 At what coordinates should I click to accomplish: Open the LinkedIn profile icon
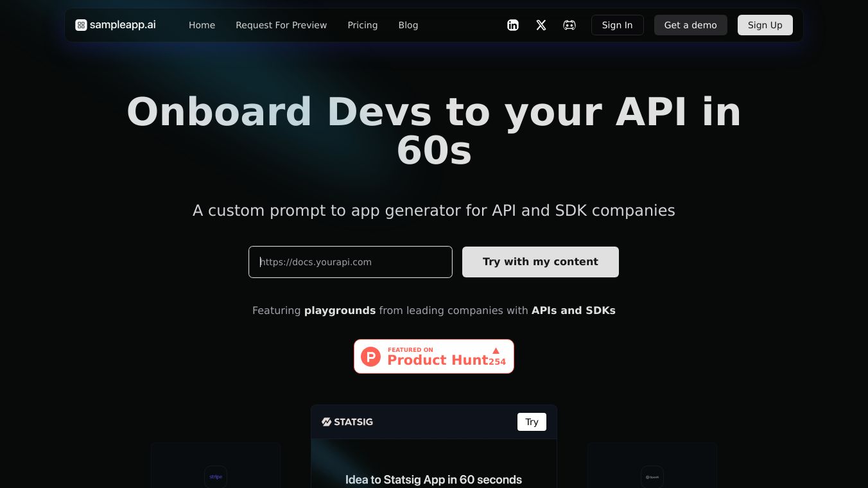tap(513, 25)
